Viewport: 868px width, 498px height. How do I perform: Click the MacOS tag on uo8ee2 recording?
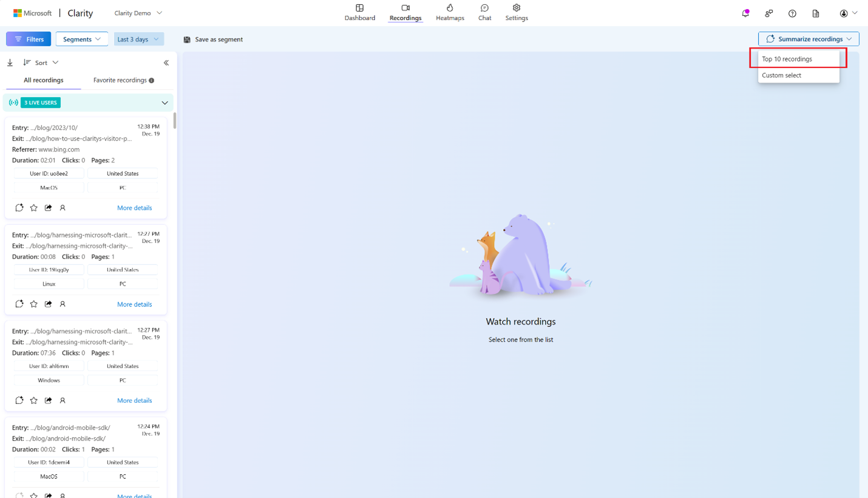(49, 188)
